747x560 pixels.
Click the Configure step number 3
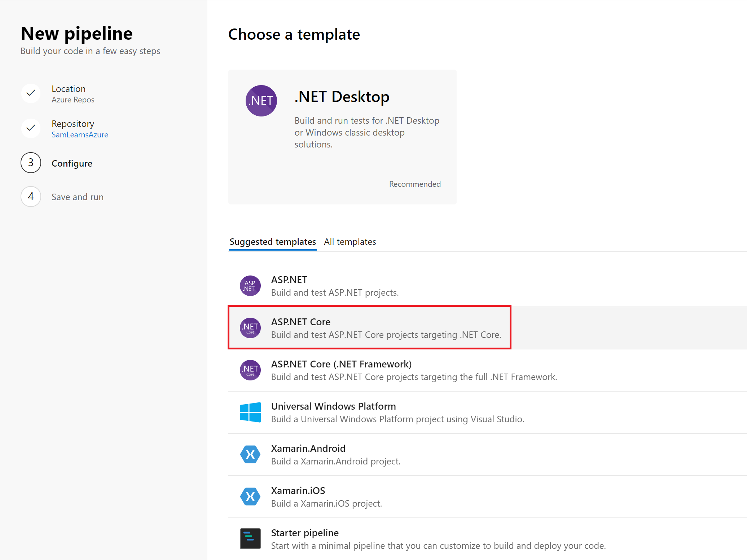31,163
